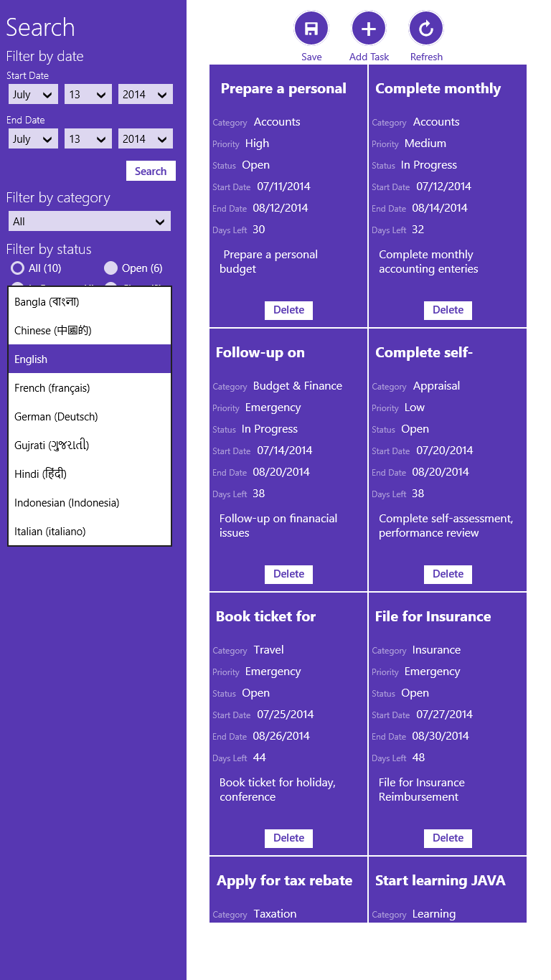Viewport: 551px width, 980px height.
Task: Select the Open (6) status radio button
Action: pyautogui.click(x=110, y=268)
